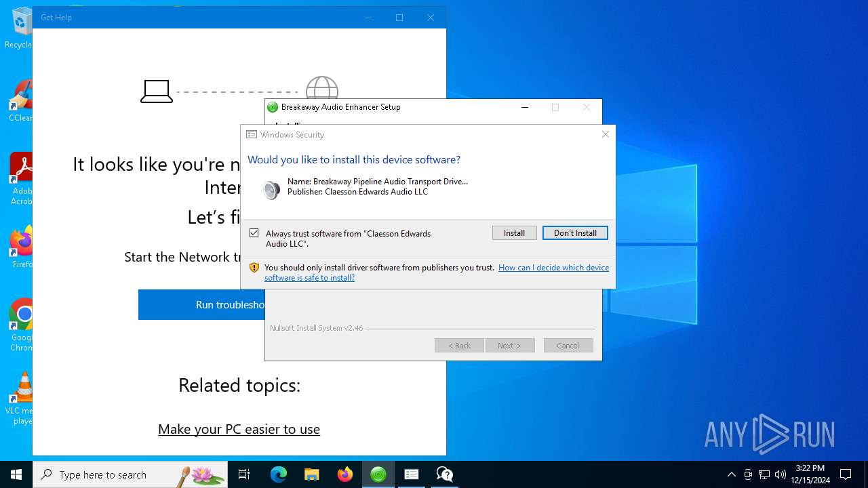The width and height of the screenshot is (868, 488).
Task: Switch to Get Help taskbar icon
Action: (445, 474)
